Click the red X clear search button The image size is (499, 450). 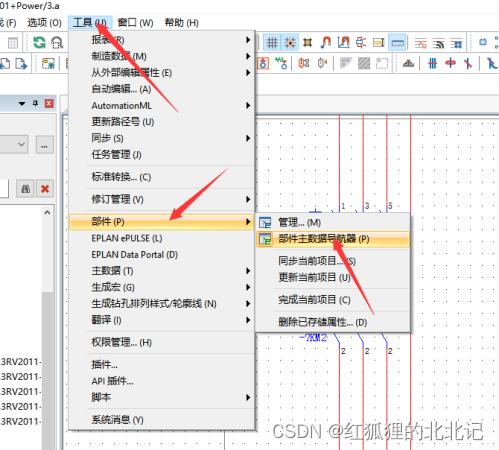coord(45,189)
